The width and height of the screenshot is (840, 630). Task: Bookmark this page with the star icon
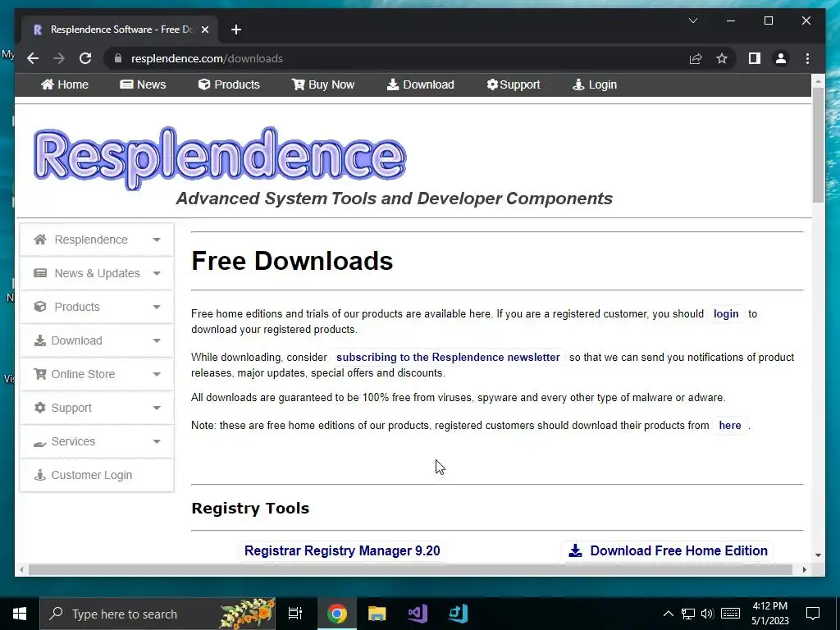(722, 58)
